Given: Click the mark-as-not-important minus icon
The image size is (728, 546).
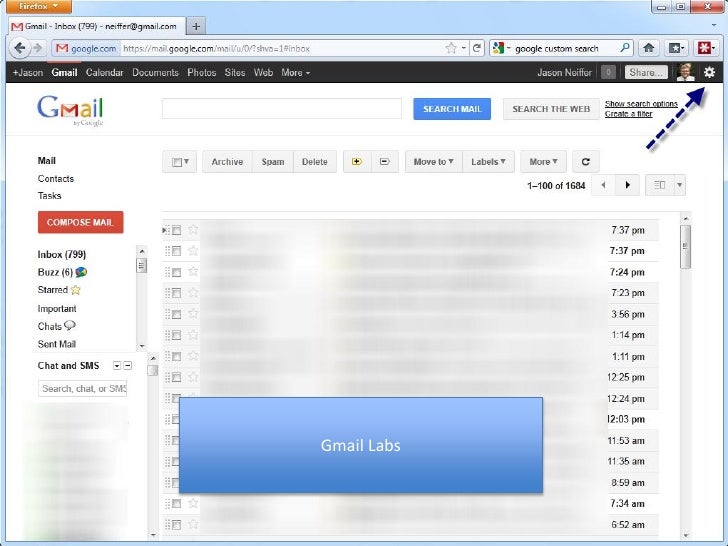Looking at the screenshot, I should [x=384, y=162].
